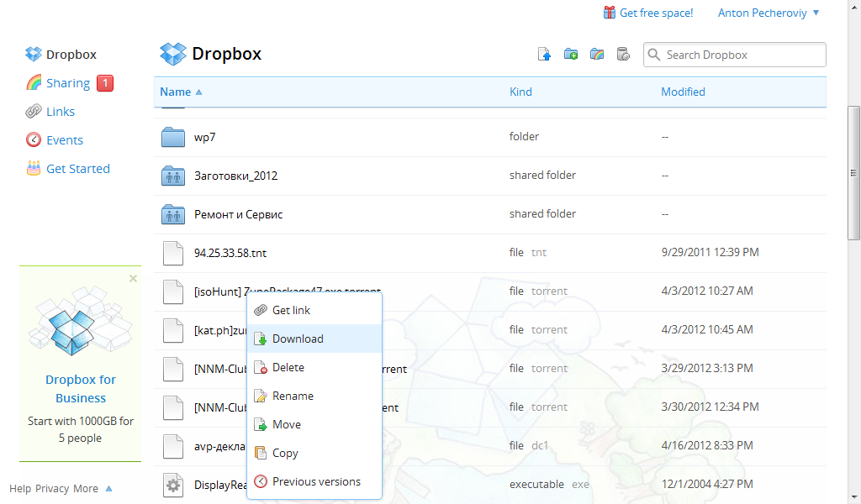The width and height of the screenshot is (861, 504).
Task: Click the modified date 12/1/2004 4:27 PM
Action: (x=707, y=484)
